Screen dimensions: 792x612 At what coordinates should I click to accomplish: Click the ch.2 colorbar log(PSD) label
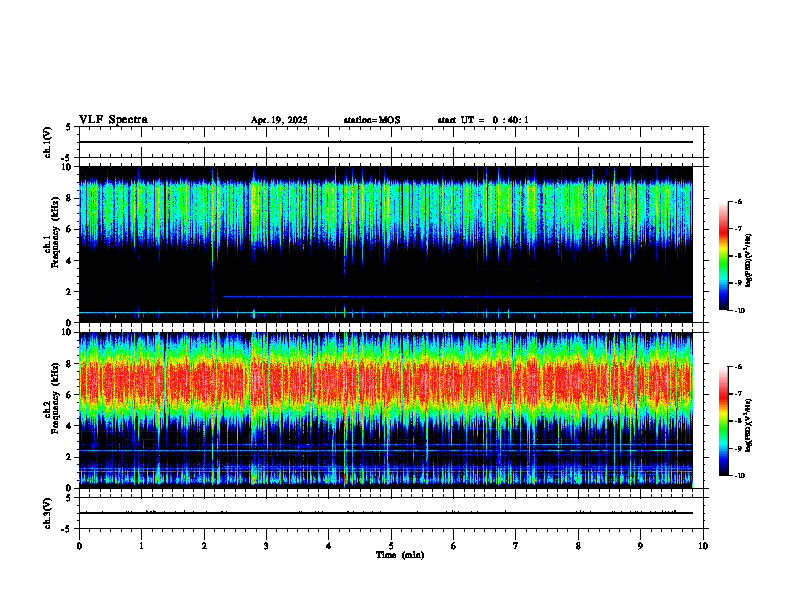coord(749,425)
